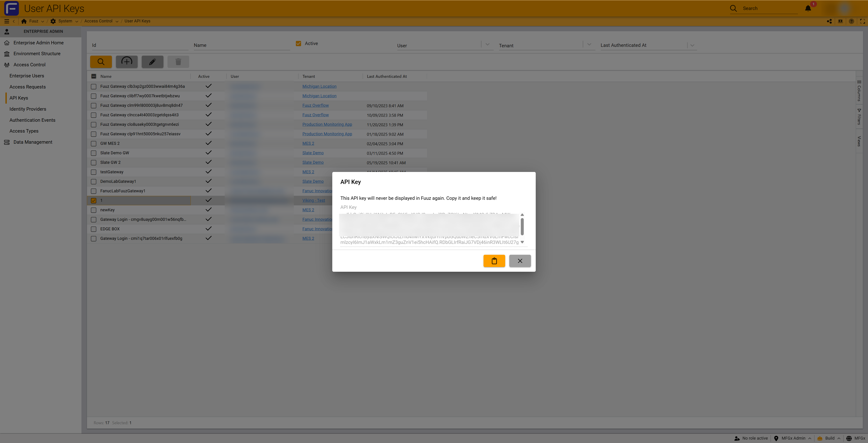Open Views side panel
This screenshot has width=868, height=443.
coord(859,141)
